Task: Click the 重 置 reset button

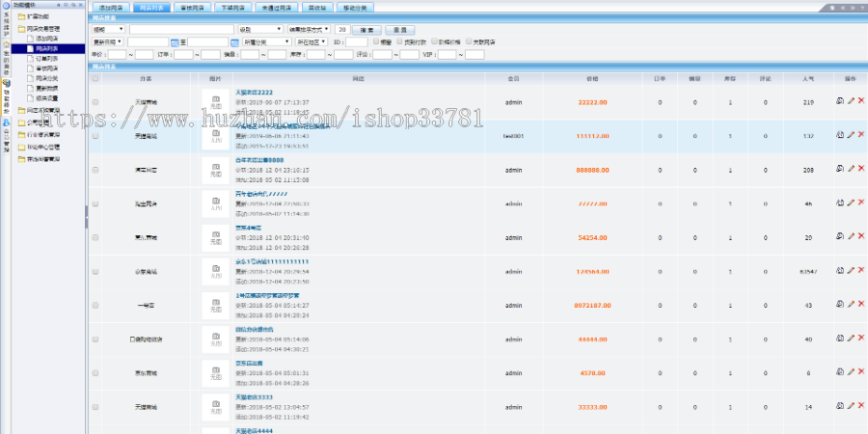Action: [x=399, y=30]
